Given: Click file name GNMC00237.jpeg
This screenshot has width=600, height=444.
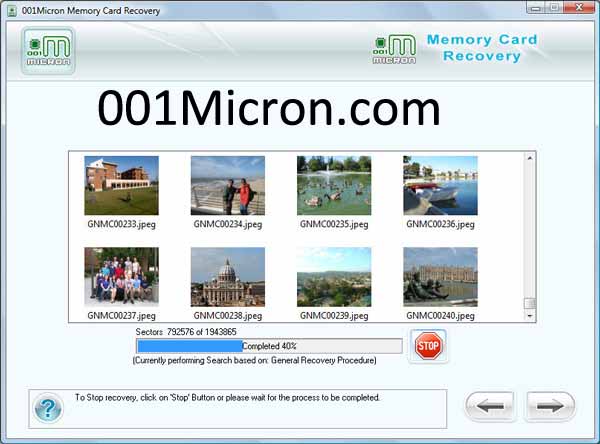Looking at the screenshot, I should tap(121, 316).
